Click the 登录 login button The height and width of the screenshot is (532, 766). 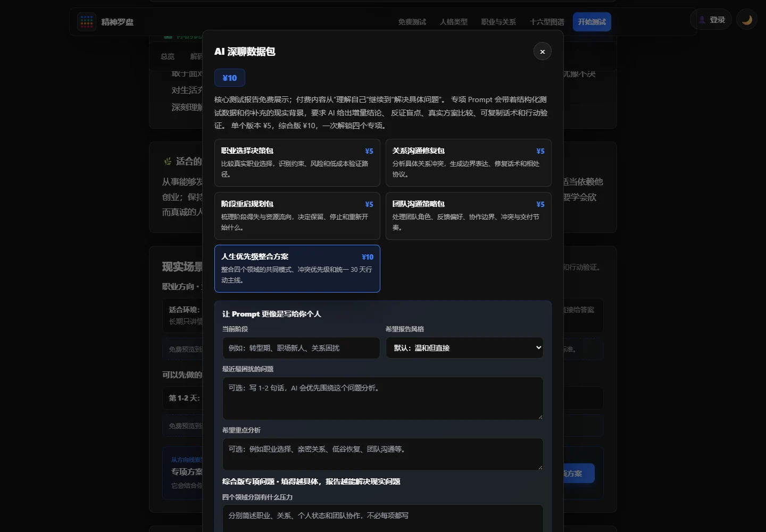click(711, 20)
